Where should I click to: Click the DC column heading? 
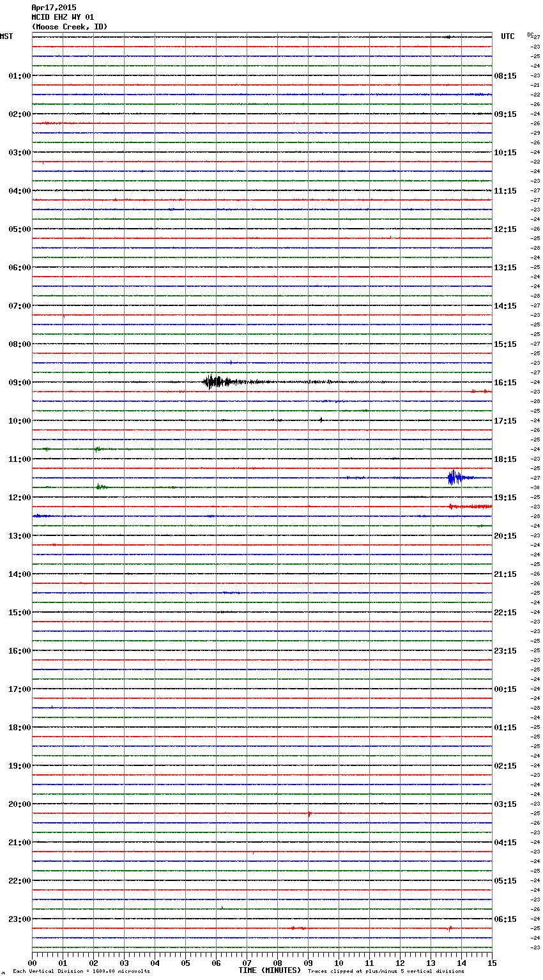point(530,34)
